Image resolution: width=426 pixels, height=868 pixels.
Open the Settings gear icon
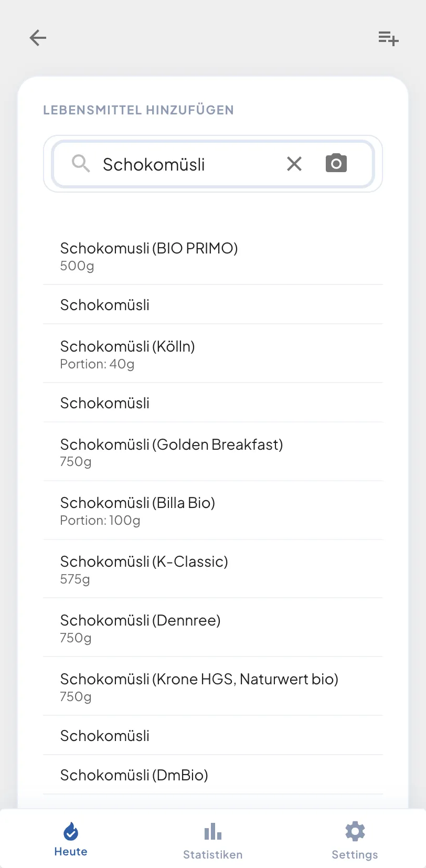click(x=355, y=831)
